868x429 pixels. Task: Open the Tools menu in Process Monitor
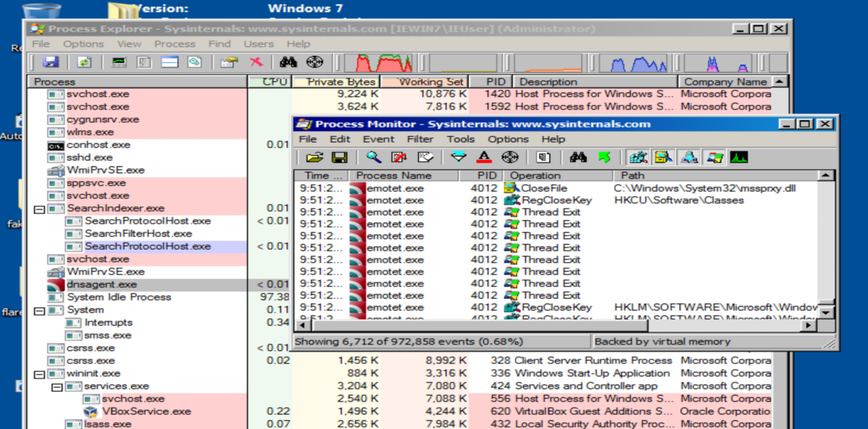(460, 139)
